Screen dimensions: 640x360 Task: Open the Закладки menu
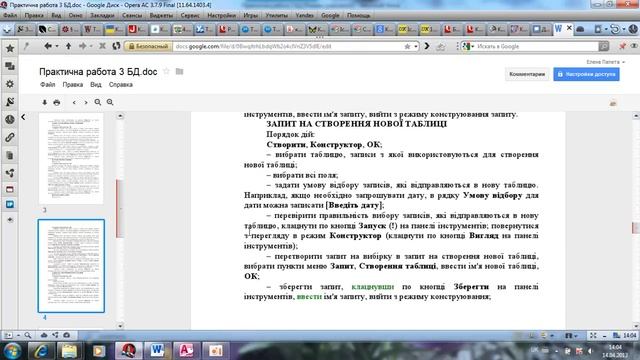[102, 16]
